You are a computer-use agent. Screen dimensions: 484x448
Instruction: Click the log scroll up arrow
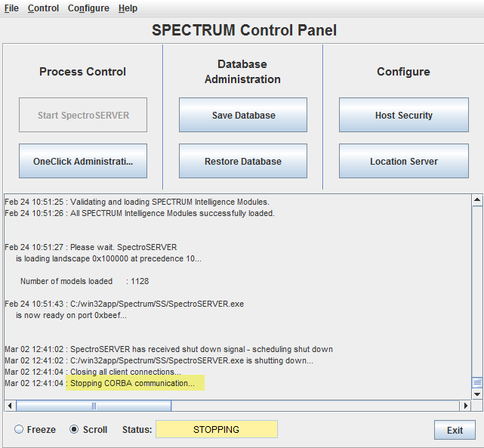[477, 200]
